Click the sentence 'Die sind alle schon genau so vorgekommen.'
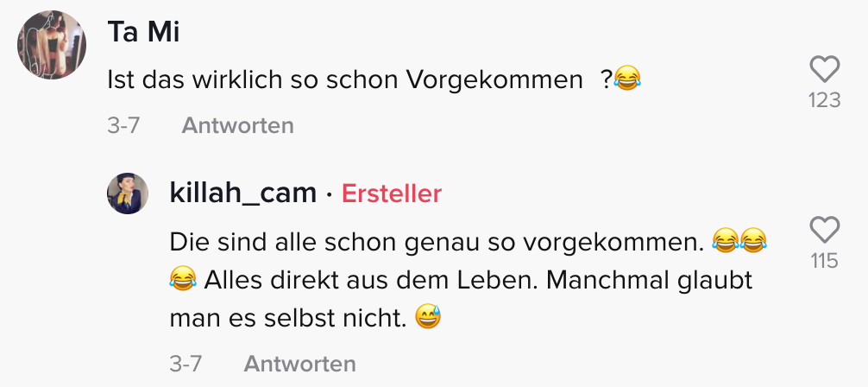868x387 pixels. (437, 241)
